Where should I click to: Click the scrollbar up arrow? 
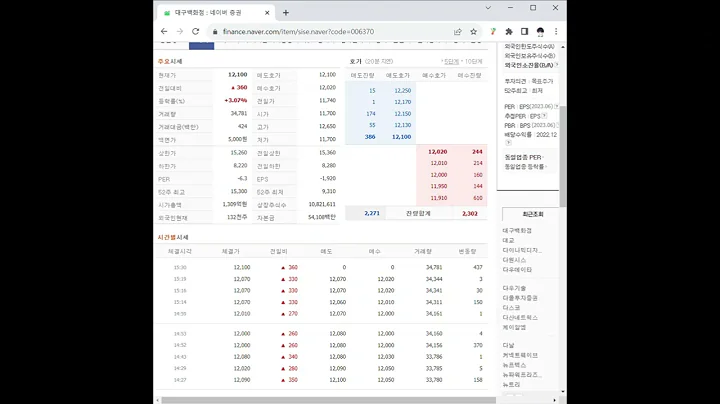pos(563,47)
